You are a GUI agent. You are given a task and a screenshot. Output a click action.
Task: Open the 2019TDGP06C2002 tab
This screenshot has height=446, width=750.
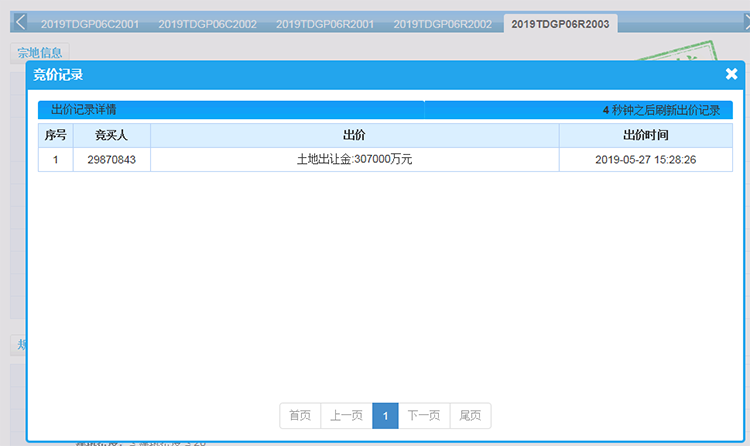click(x=205, y=23)
